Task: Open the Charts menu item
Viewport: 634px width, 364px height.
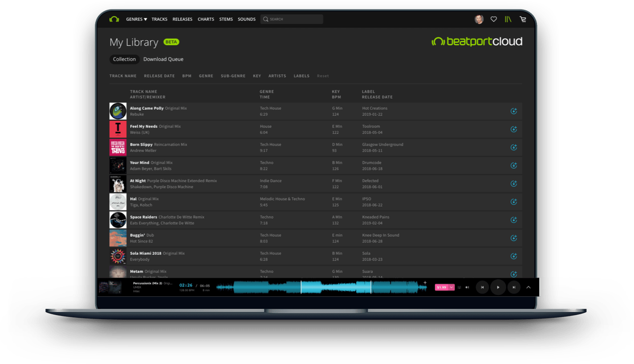Action: tap(206, 19)
